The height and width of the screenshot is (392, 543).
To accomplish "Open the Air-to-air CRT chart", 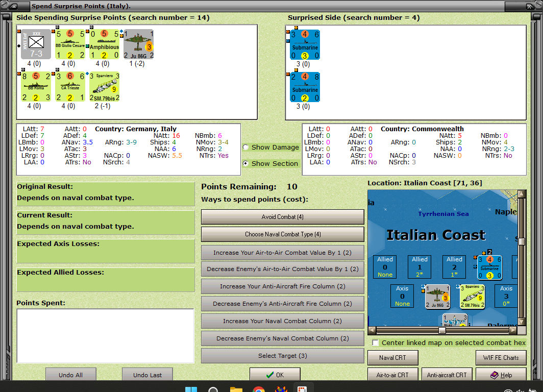I will point(393,375).
